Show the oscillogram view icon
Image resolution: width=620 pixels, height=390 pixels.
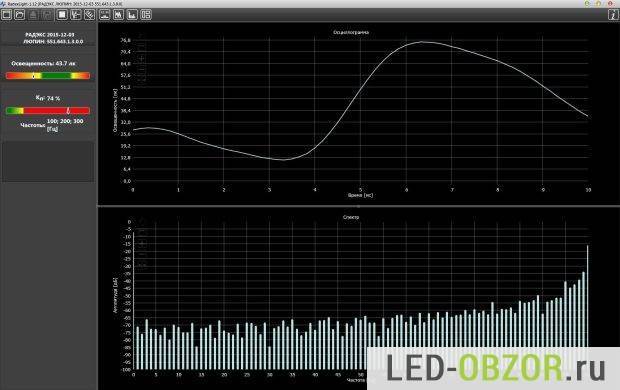tap(104, 15)
